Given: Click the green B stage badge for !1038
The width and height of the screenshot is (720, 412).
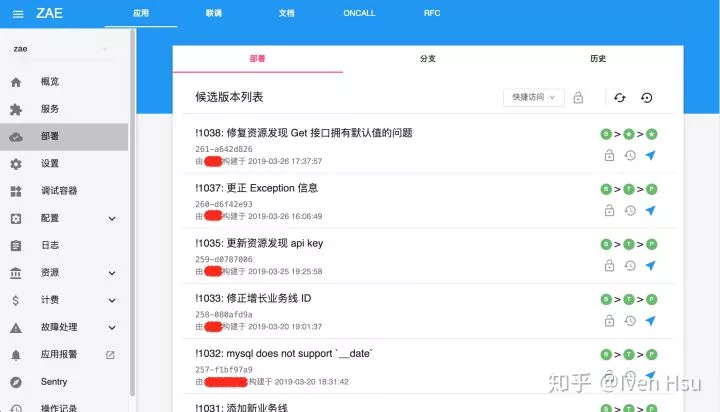Looking at the screenshot, I should 606,134.
